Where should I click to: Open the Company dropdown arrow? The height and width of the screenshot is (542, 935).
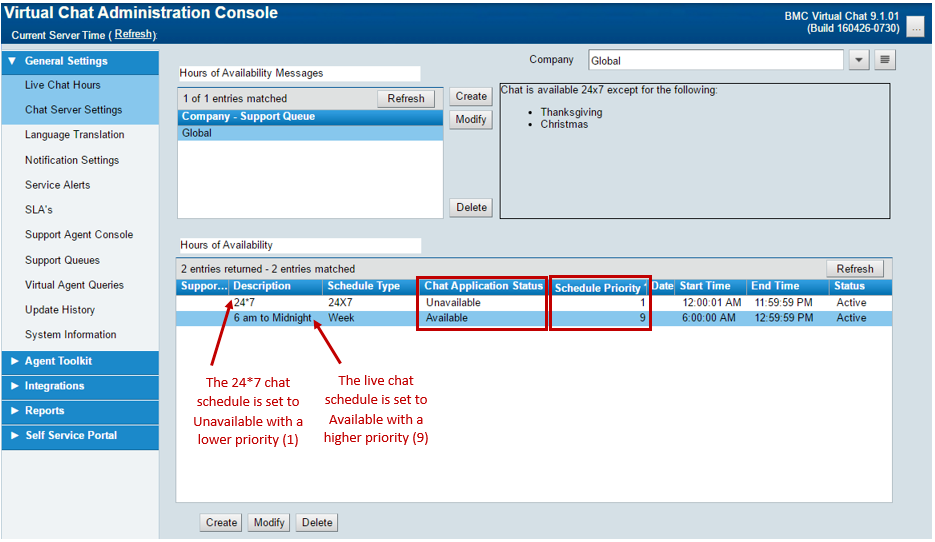click(x=859, y=60)
